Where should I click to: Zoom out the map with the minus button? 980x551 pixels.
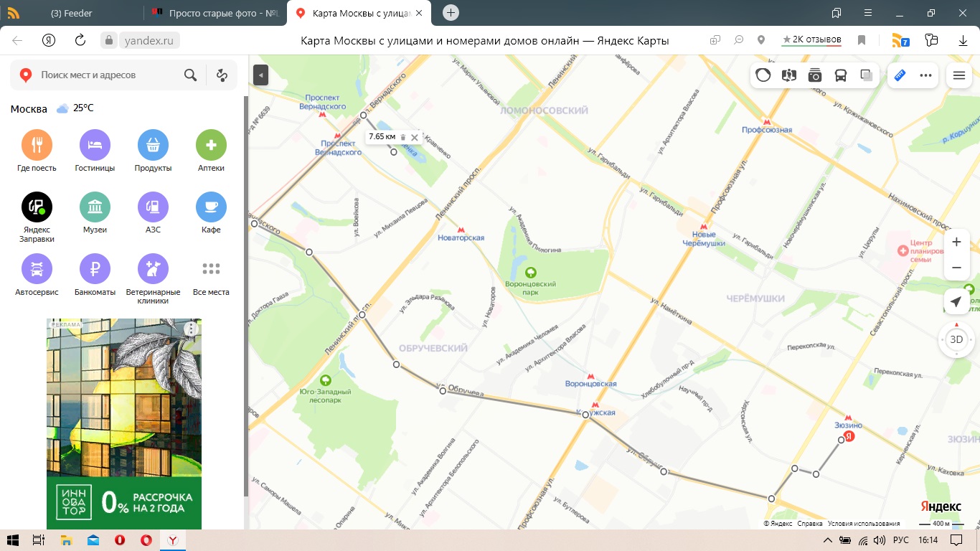[x=956, y=268]
